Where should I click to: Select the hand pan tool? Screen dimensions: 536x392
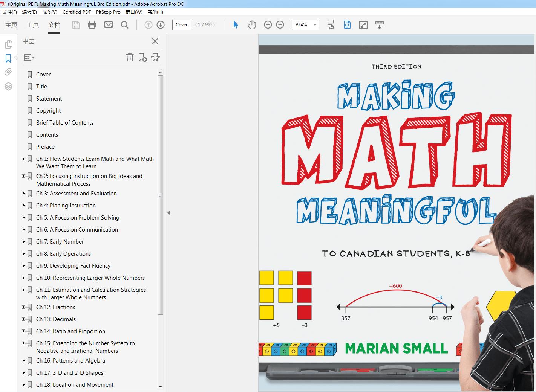coord(252,25)
